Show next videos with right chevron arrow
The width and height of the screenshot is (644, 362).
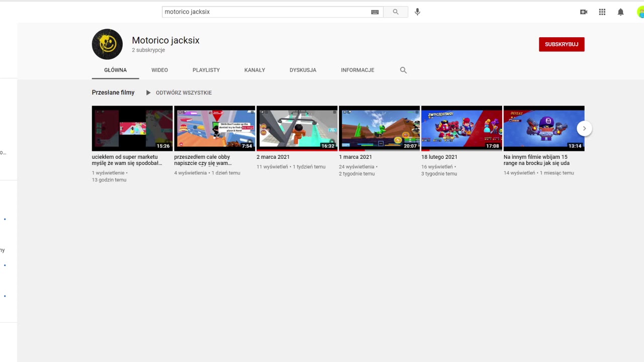584,128
